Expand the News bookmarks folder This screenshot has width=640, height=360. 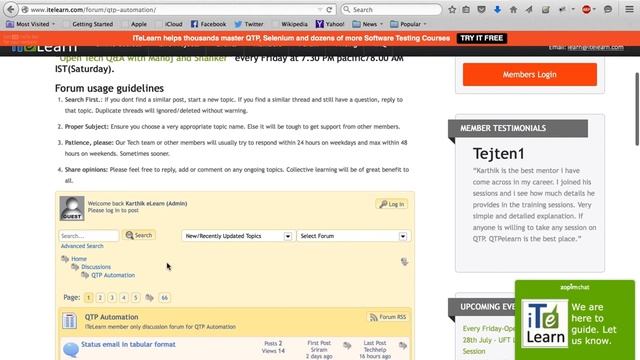tap(368, 24)
